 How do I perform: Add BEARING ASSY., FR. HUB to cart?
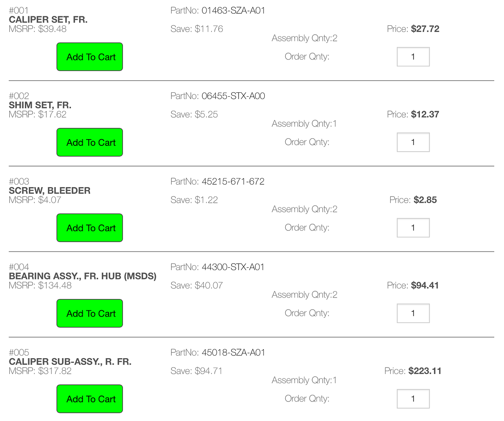pos(90,313)
